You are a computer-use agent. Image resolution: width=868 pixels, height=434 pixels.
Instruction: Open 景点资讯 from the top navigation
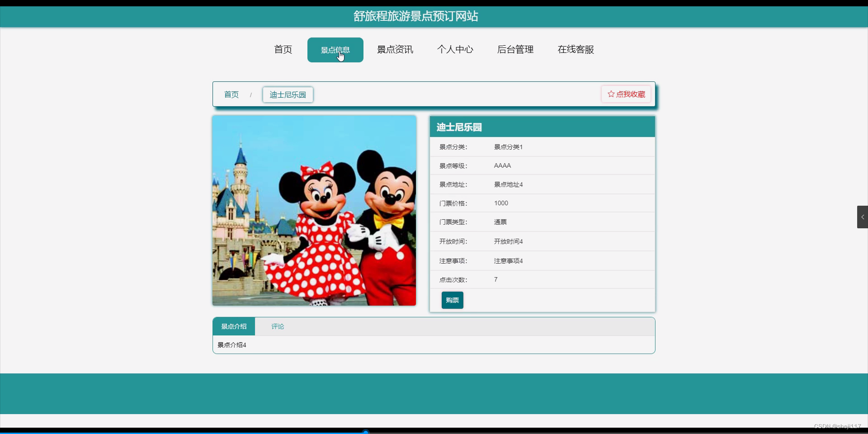[395, 50]
